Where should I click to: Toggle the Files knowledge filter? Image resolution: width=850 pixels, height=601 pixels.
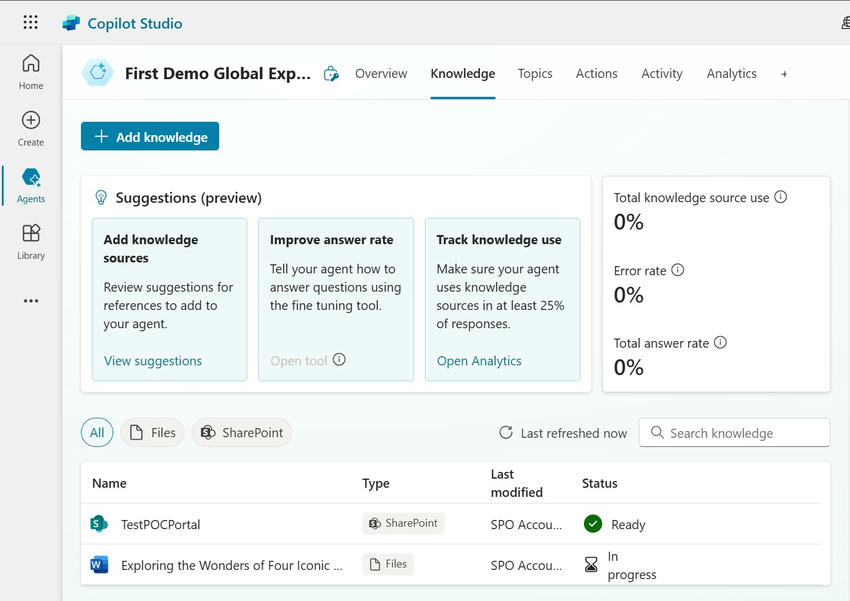tap(152, 432)
